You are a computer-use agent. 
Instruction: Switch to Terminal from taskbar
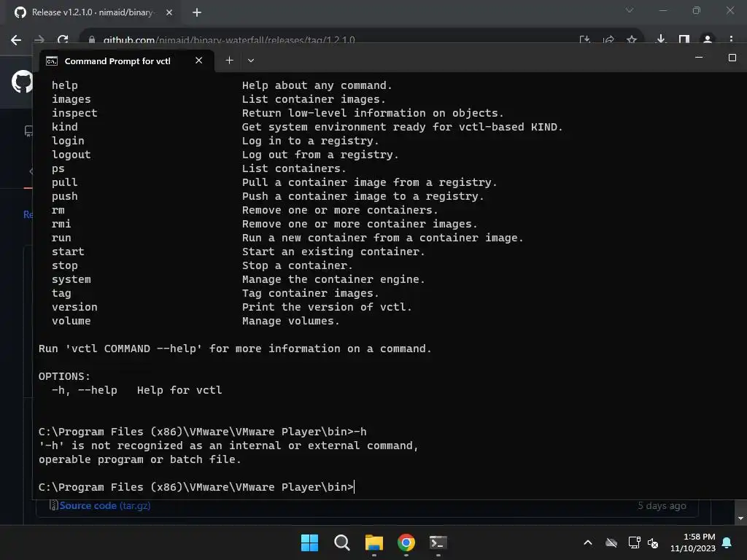point(438,542)
